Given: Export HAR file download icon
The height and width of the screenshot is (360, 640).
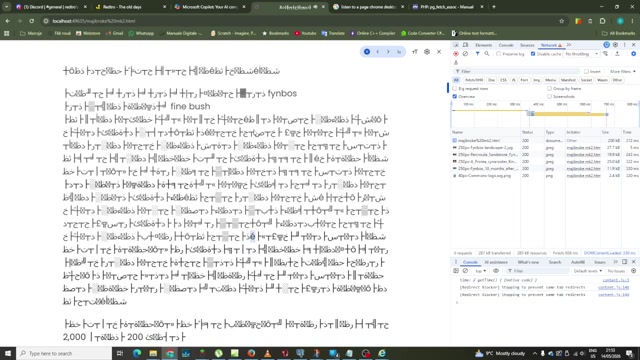Looking at the screenshot, I should [456, 62].
